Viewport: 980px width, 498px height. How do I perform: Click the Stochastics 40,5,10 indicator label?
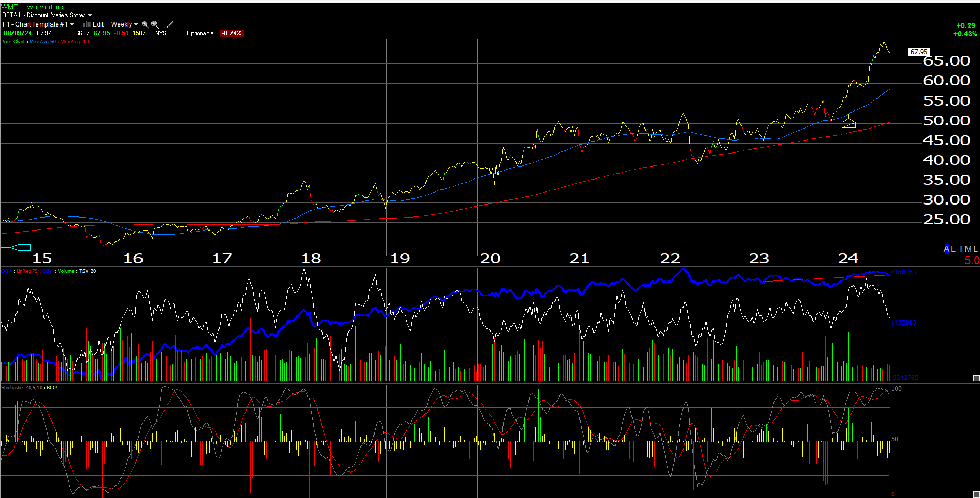22,388
